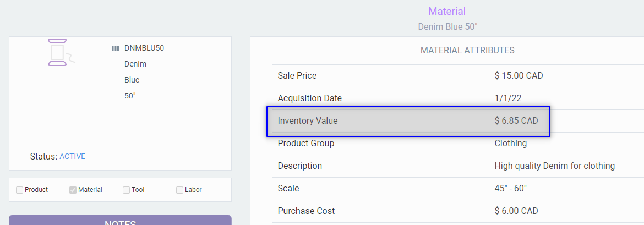This screenshot has width=644, height=225.
Task: Open the NOTES section
Action: tap(120, 221)
